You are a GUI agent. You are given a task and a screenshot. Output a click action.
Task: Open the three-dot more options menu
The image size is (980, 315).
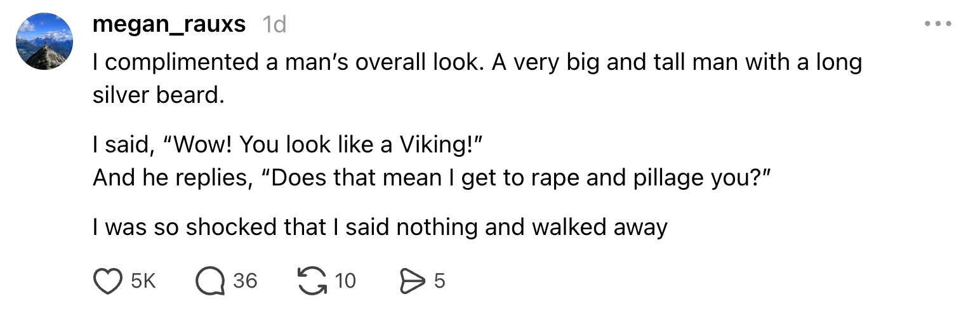tap(938, 24)
